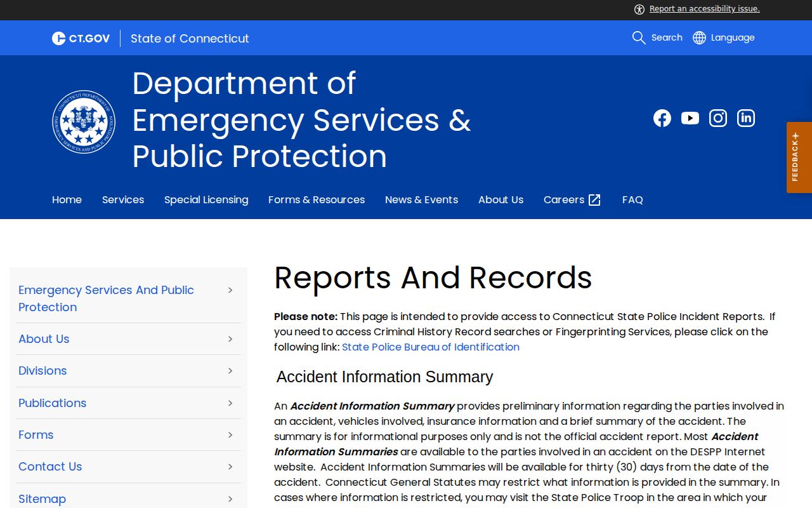Open the Feedback side tab
This screenshot has height=508, width=812.
(x=799, y=157)
